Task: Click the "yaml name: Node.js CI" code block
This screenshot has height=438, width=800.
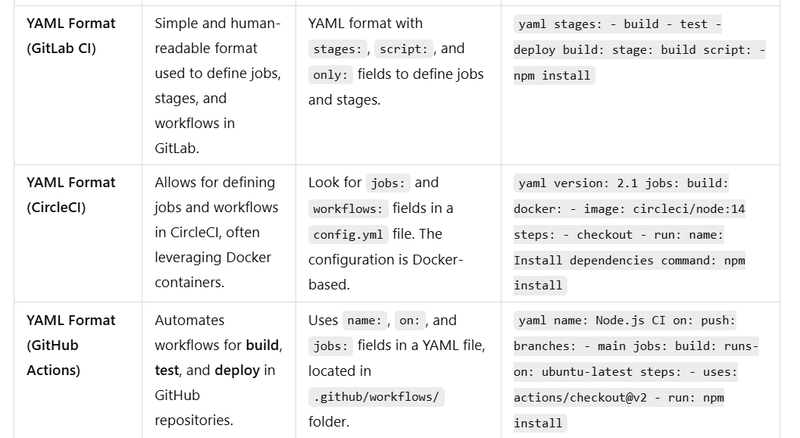Action: tap(636, 372)
